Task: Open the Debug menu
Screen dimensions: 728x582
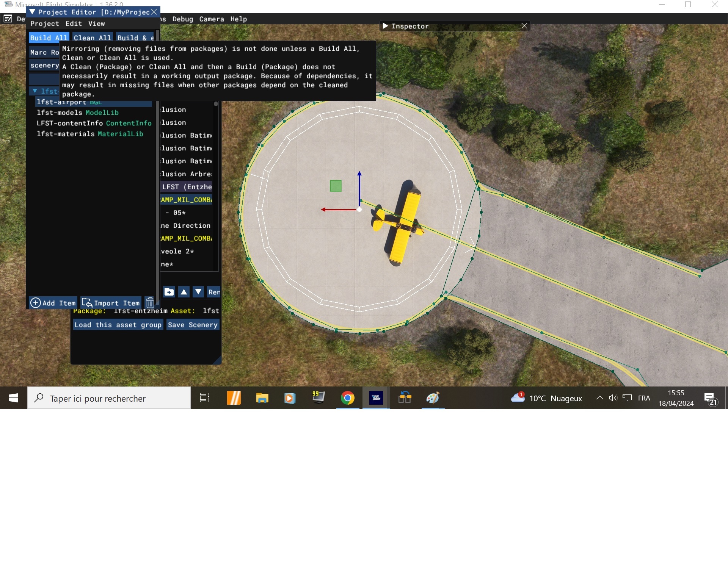Action: point(183,19)
